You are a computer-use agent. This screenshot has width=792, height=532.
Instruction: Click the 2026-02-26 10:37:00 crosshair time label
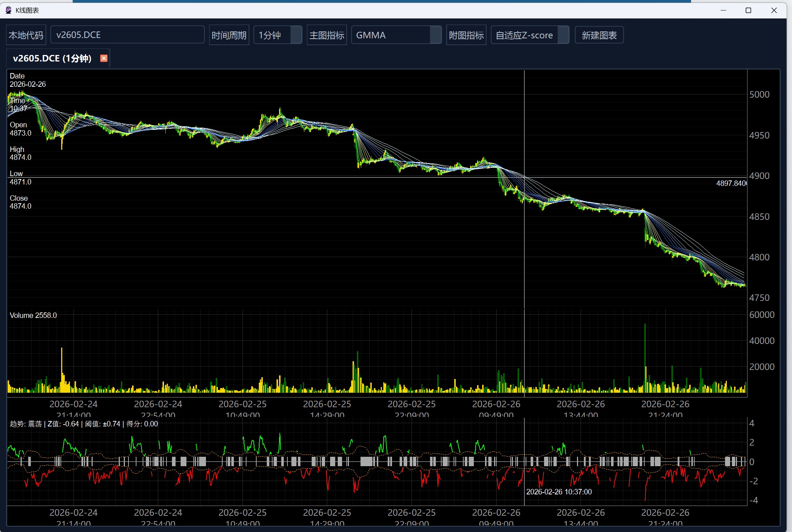pyautogui.click(x=559, y=492)
